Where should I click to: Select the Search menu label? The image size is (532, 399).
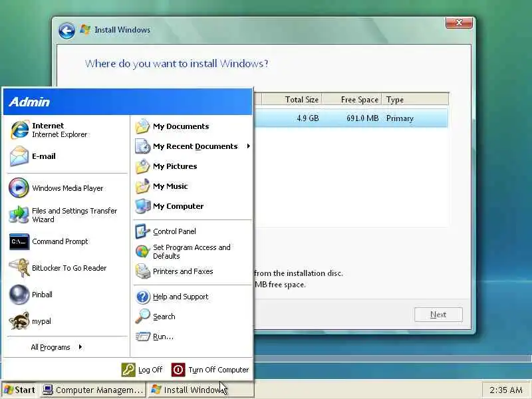(x=164, y=317)
